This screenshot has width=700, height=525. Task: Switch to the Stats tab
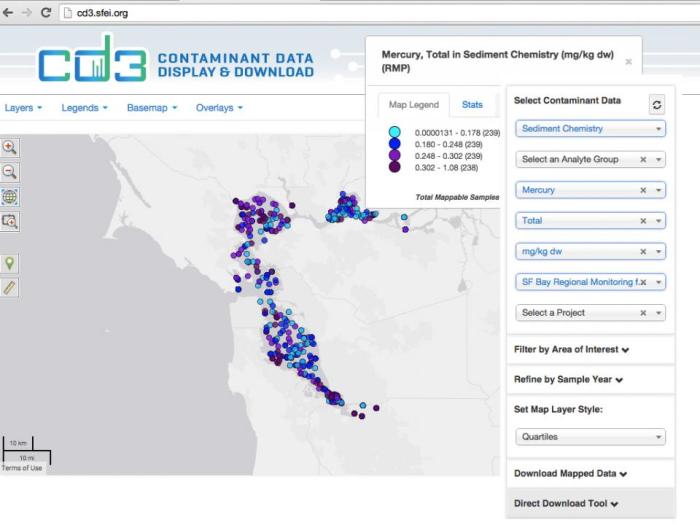[472, 104]
